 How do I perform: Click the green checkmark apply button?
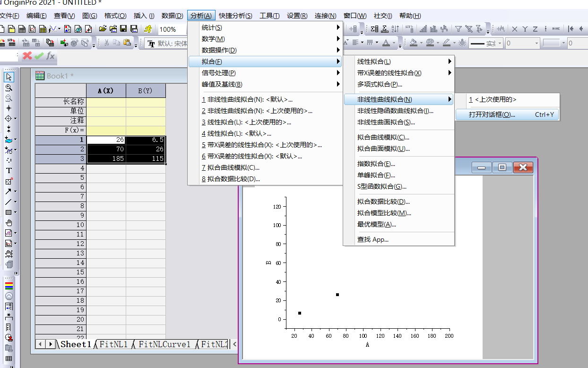tap(39, 55)
